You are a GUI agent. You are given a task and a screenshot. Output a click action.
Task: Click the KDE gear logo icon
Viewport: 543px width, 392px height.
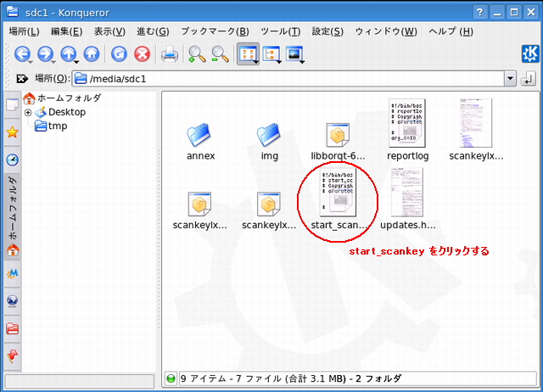coord(530,54)
